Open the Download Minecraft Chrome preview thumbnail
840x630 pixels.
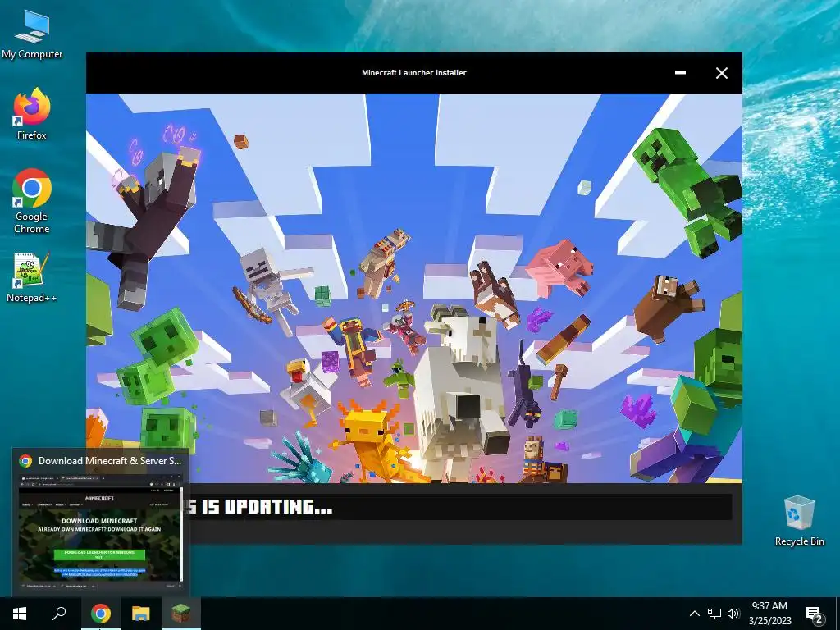click(100, 533)
